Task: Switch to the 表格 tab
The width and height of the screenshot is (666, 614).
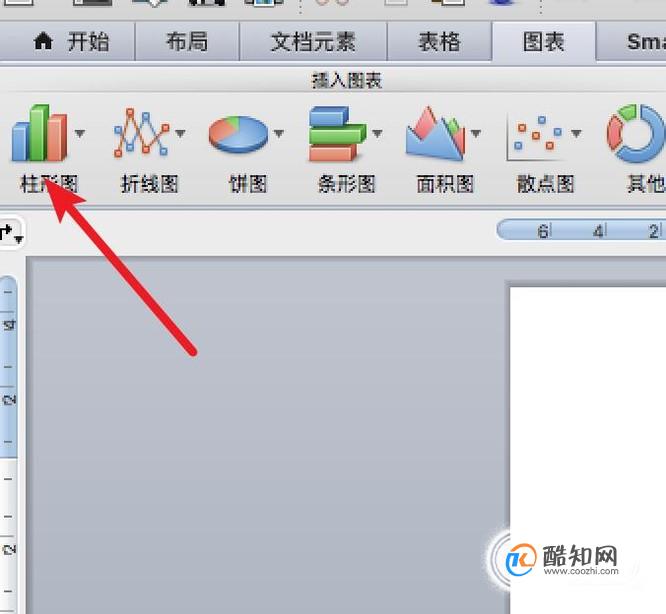Action: tap(439, 42)
